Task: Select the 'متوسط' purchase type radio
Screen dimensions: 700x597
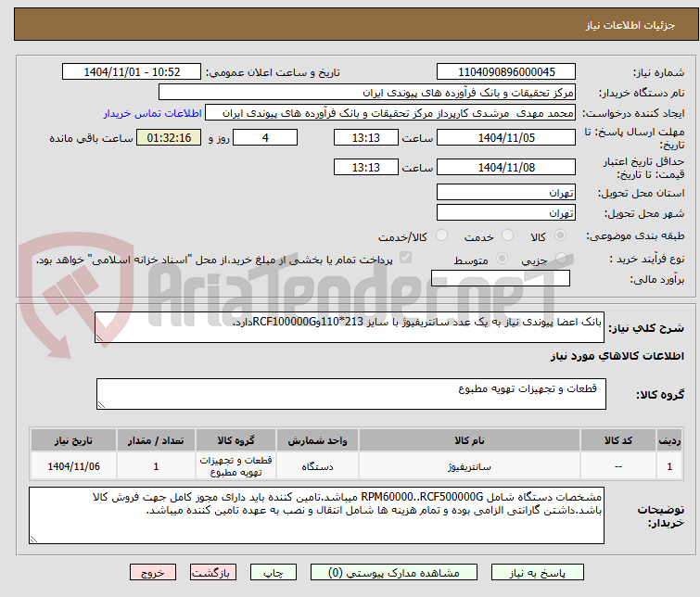Action: [x=502, y=258]
